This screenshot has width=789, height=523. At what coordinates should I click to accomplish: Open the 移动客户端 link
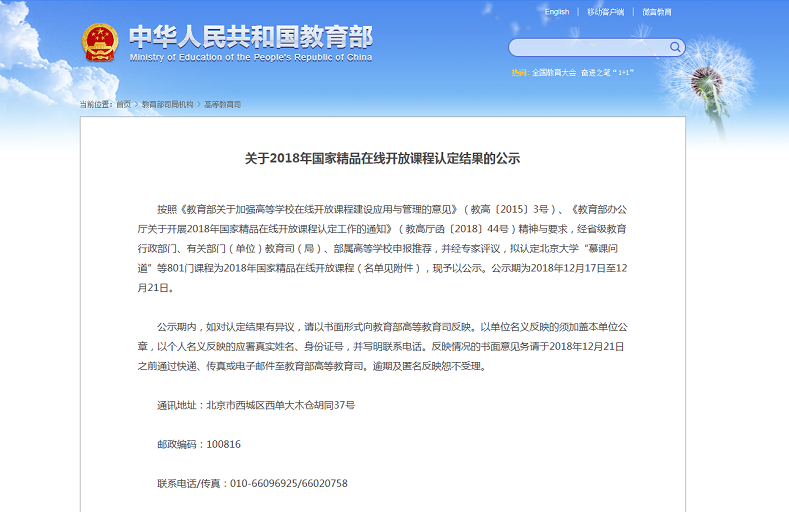(x=605, y=12)
